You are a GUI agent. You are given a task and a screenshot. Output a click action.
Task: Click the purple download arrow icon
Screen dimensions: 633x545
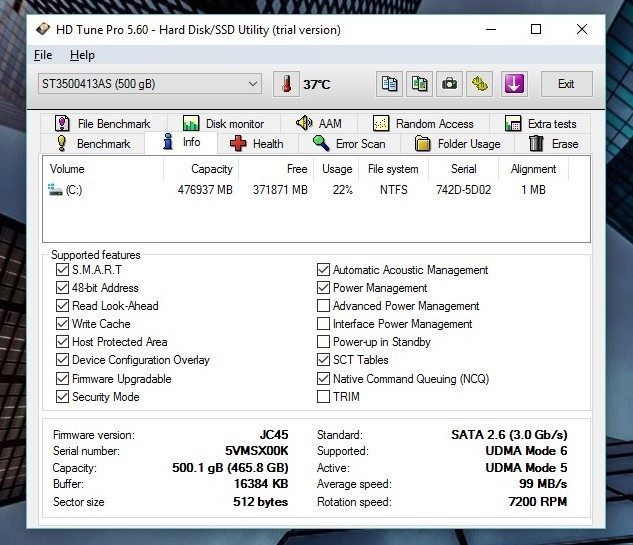tap(514, 84)
